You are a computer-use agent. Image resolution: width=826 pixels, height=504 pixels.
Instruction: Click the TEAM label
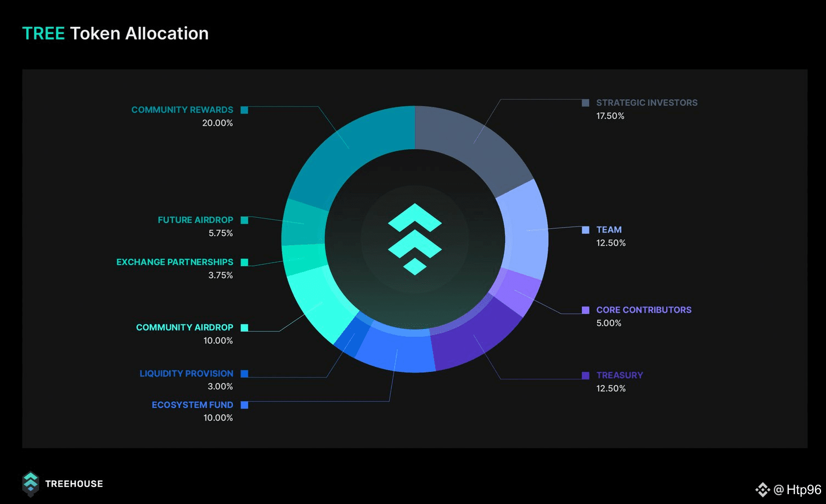click(609, 230)
